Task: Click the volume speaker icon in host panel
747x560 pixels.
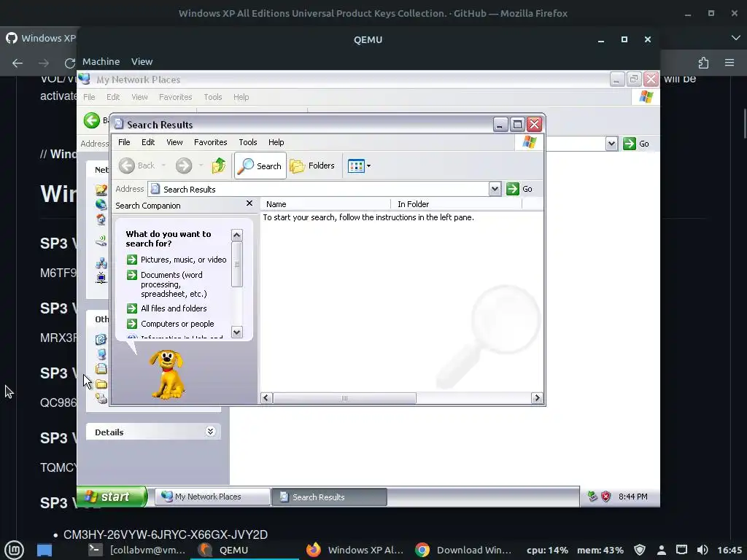Action: coord(703,550)
